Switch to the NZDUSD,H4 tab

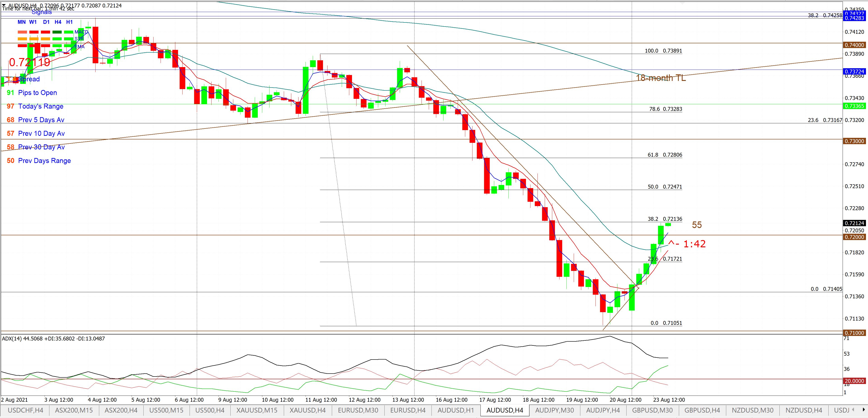[804, 410]
